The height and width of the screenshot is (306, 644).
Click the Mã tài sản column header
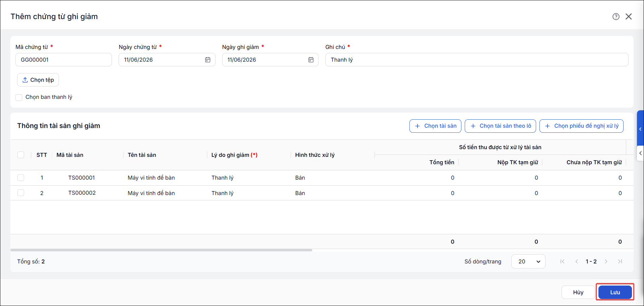70,155
